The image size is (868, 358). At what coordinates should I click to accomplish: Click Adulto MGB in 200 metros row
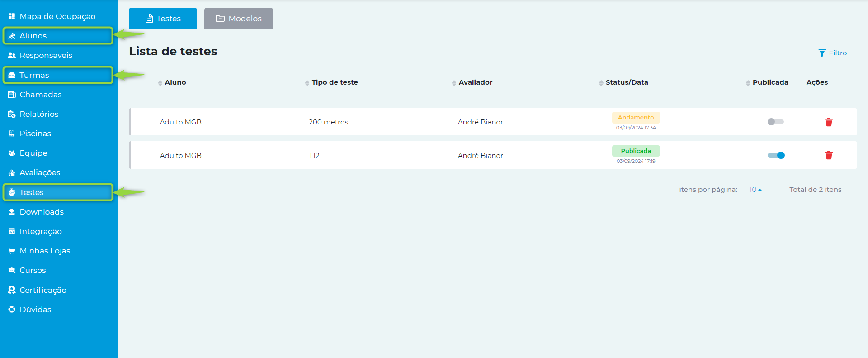[x=181, y=122]
